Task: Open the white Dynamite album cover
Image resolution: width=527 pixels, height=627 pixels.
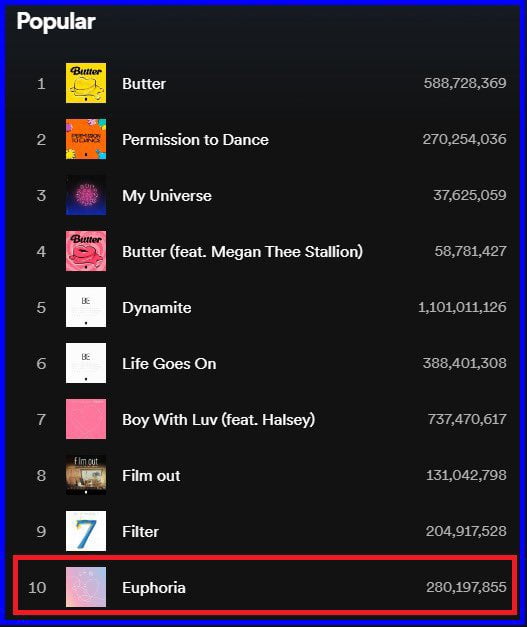Action: pyautogui.click(x=86, y=307)
